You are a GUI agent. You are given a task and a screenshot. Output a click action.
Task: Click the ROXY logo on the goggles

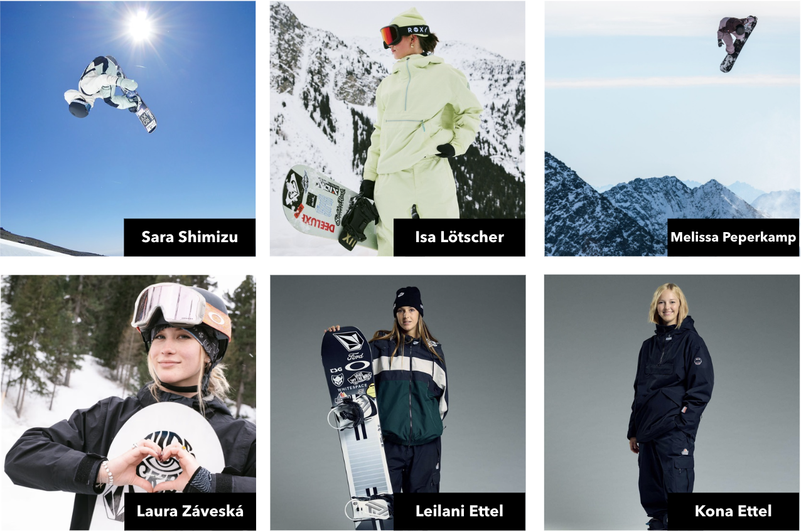[x=416, y=29]
